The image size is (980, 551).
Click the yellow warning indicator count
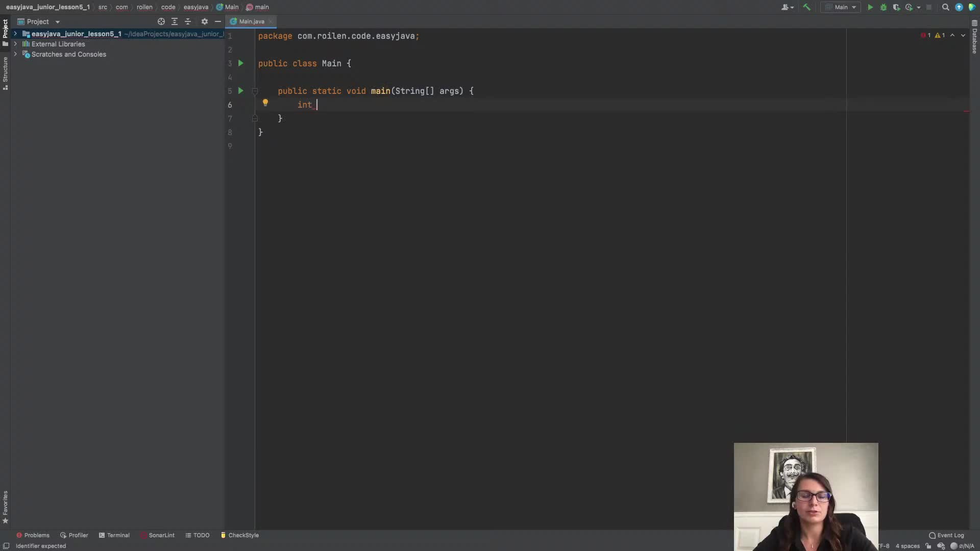pyautogui.click(x=940, y=35)
